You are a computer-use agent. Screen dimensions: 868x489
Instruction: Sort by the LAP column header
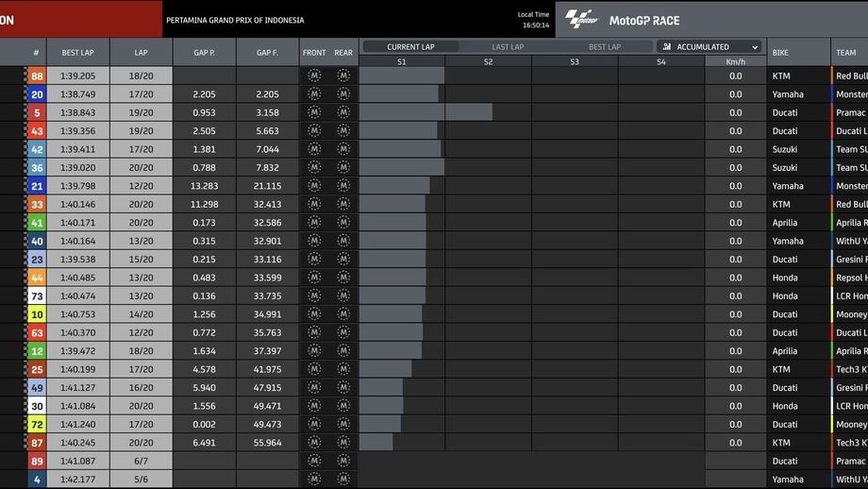[x=142, y=53]
